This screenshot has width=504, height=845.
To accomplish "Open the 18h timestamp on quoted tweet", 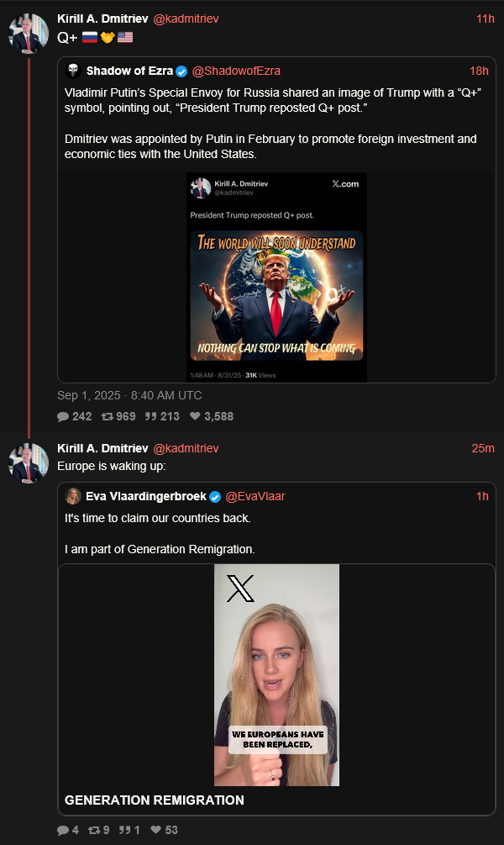I will coord(479,71).
